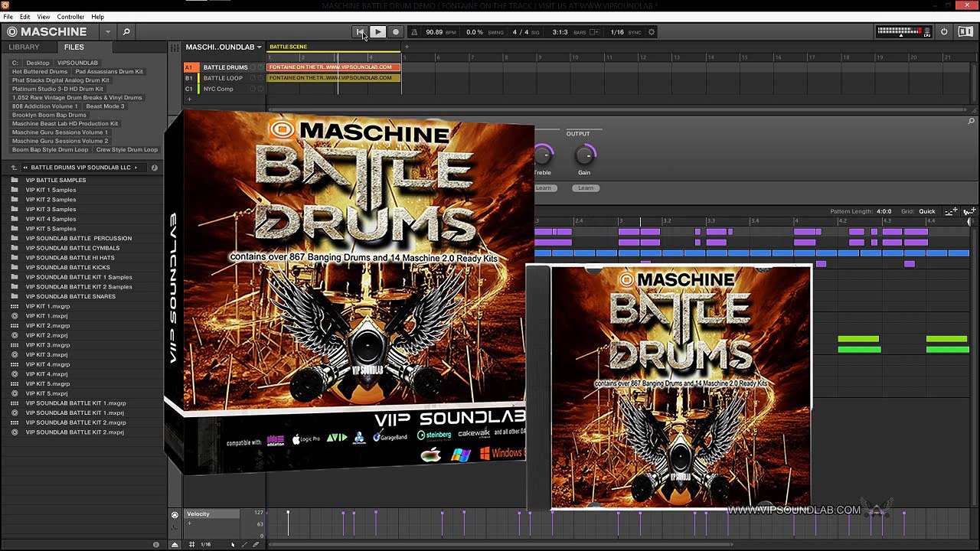Open VIP SOUNDLAB BATTLE HI HATS folder icon
Viewport: 980px width, 551px height.
point(15,258)
